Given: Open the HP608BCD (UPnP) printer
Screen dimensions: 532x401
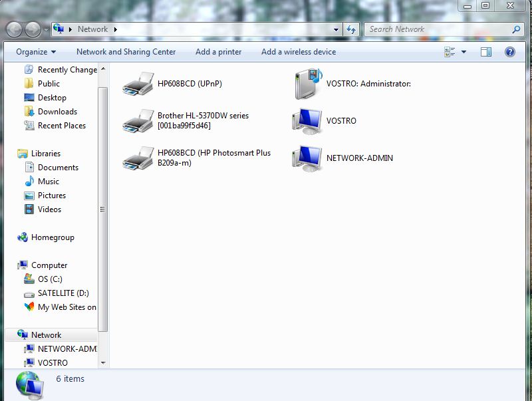Looking at the screenshot, I should [x=188, y=84].
